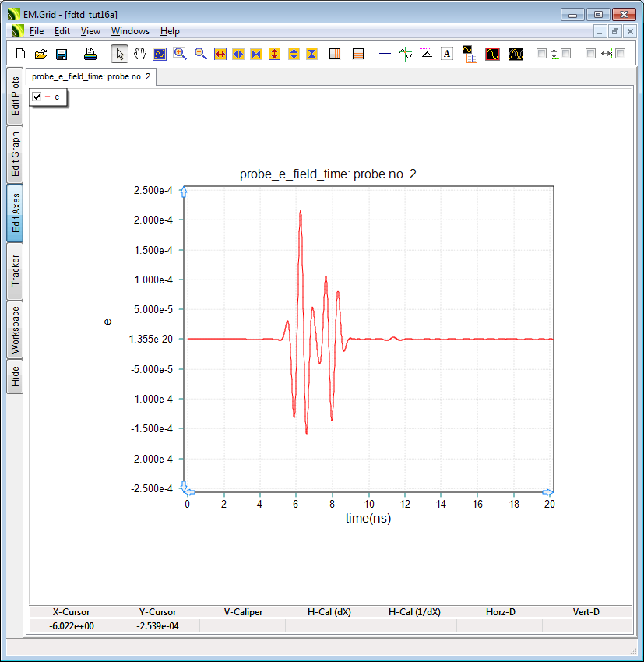The height and width of the screenshot is (662, 644).
Task: Click the Open folder icon
Action: pyautogui.click(x=41, y=54)
